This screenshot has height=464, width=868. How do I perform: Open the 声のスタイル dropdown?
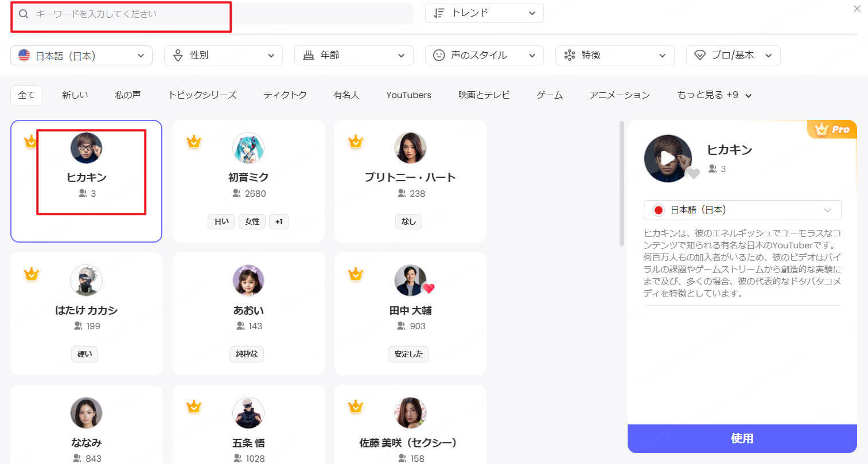[484, 56]
